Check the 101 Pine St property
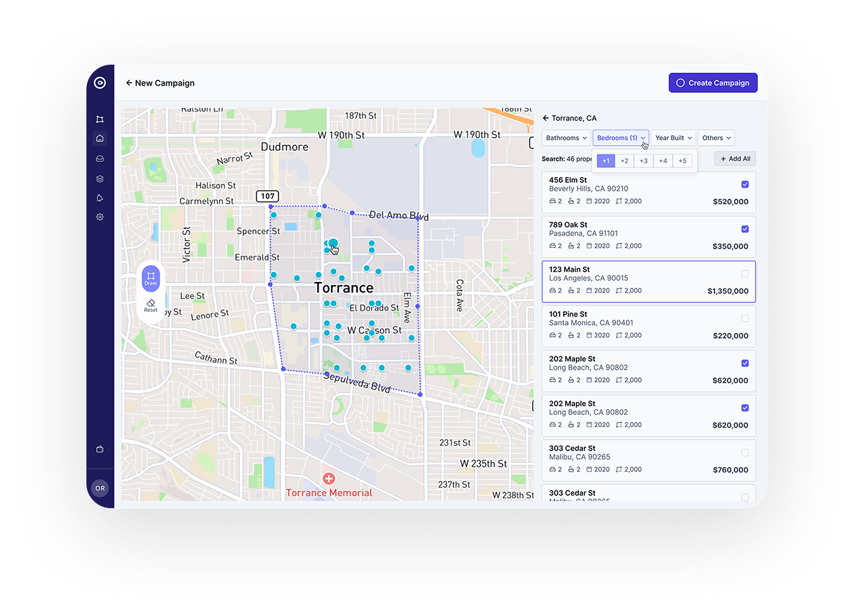The image size is (854, 616). click(745, 318)
